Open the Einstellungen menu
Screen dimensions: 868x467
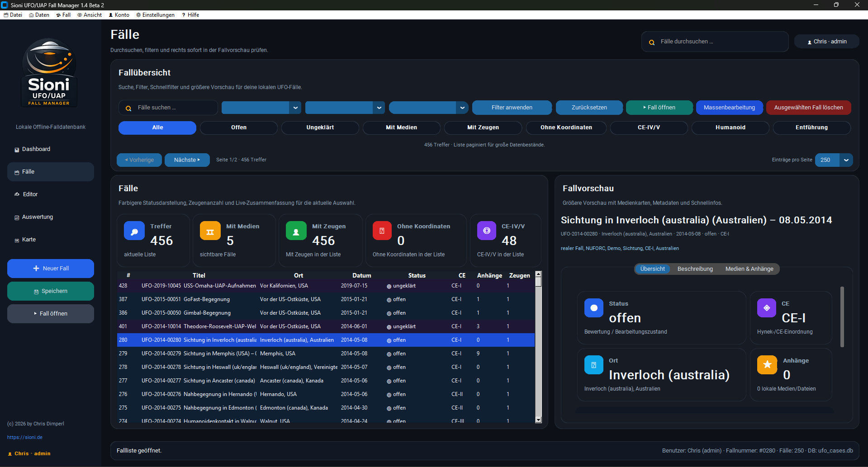click(x=155, y=14)
